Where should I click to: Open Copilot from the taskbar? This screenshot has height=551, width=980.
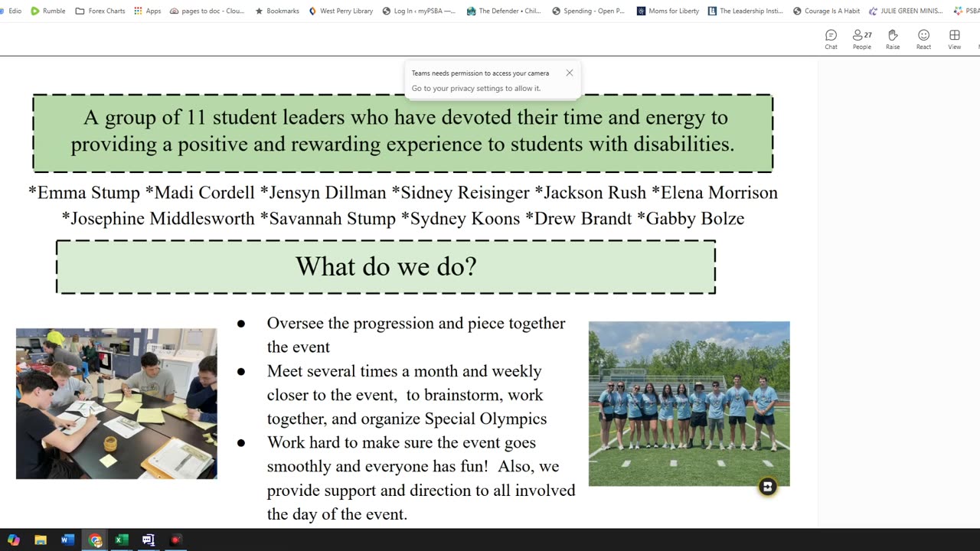click(x=13, y=540)
